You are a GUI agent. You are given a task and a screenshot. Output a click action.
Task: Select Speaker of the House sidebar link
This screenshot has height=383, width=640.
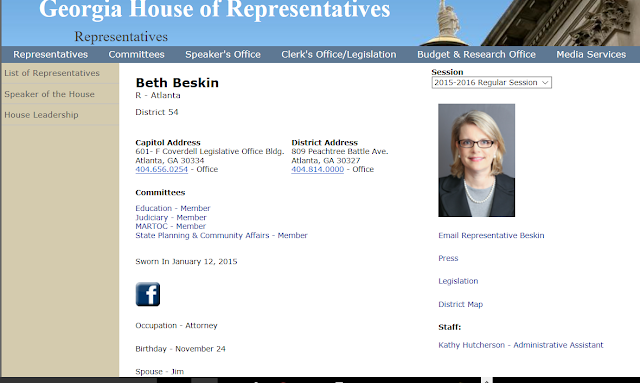point(49,94)
